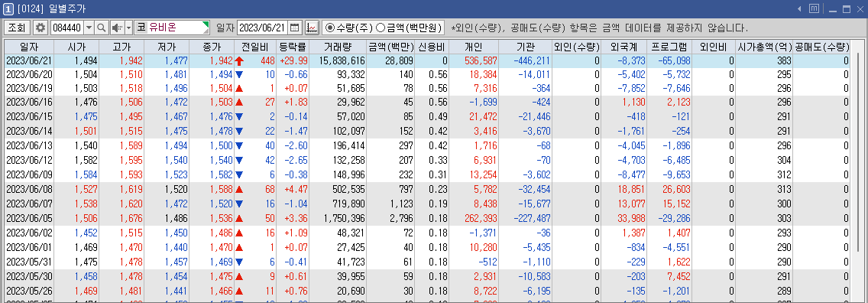Click the -446,211 institution cell
Viewport: 868px width, 303px height.
pyautogui.click(x=526, y=61)
